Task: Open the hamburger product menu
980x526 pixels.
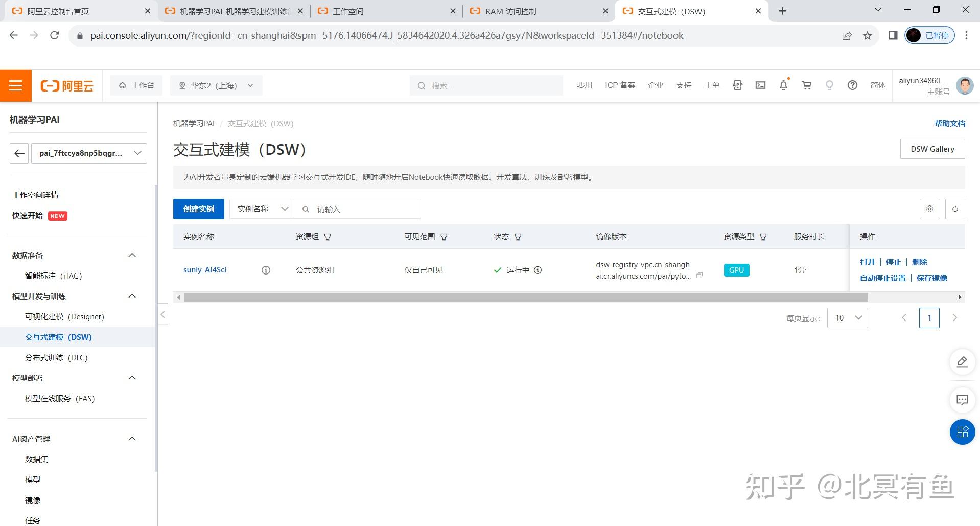Action: [x=15, y=85]
